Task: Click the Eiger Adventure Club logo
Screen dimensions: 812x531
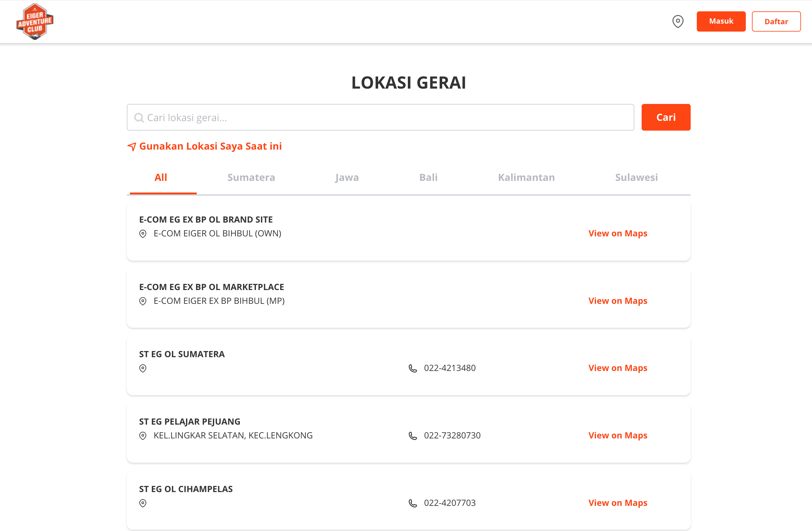Action: 35,21
